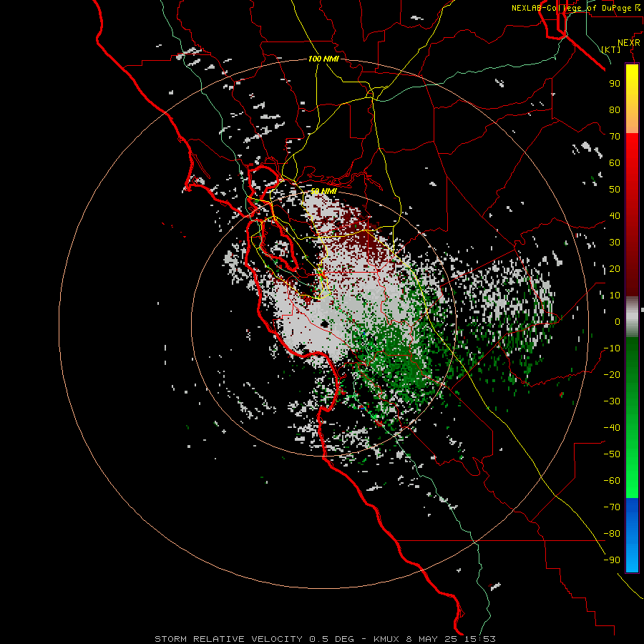Select the Storm Relative Velocity caption at bottom

[x=325, y=639]
